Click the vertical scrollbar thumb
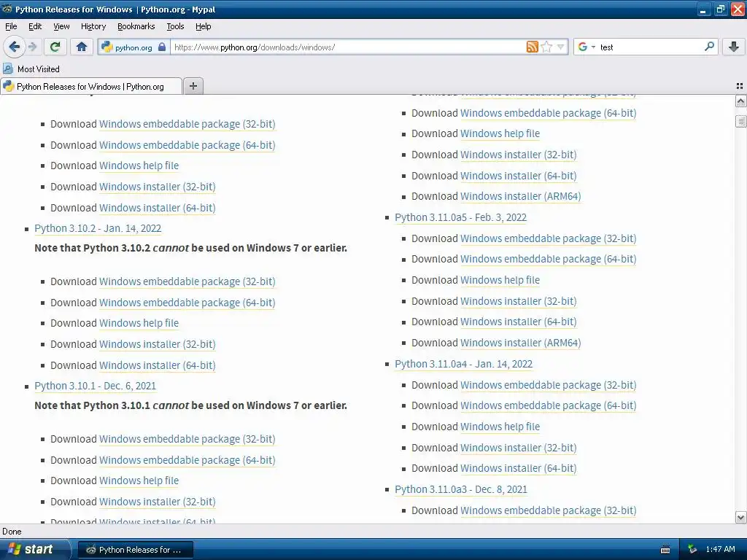 740,121
